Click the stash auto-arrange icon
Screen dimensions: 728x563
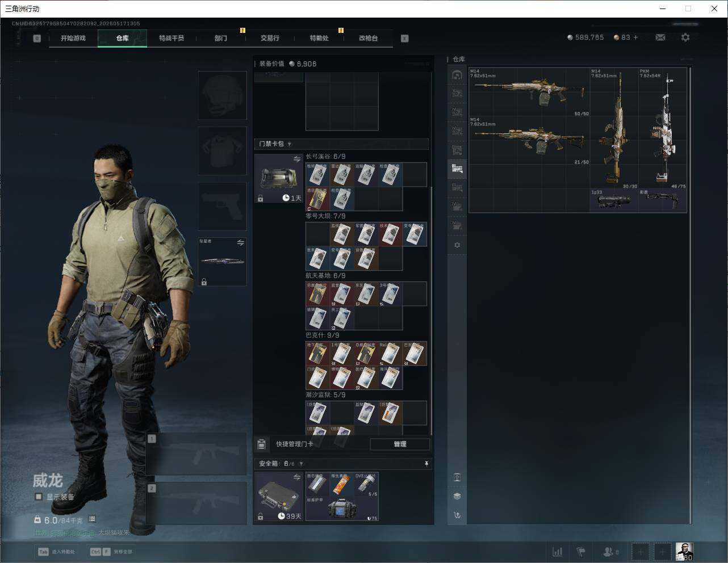457,515
